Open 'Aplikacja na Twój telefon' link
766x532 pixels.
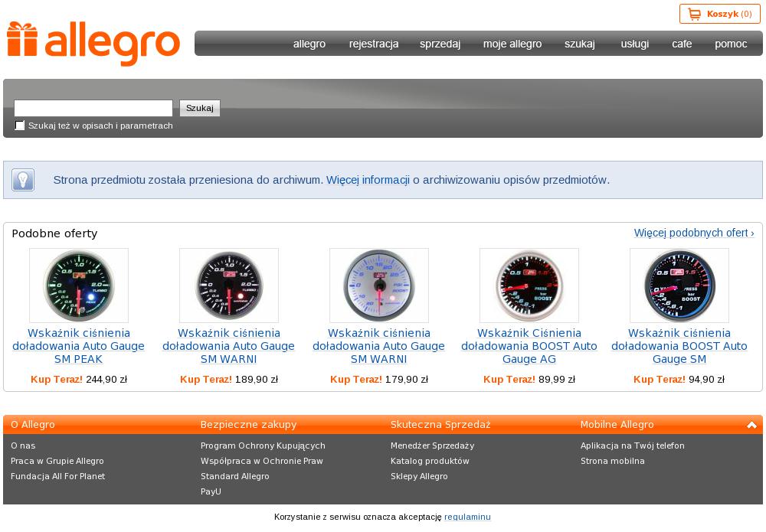633,446
